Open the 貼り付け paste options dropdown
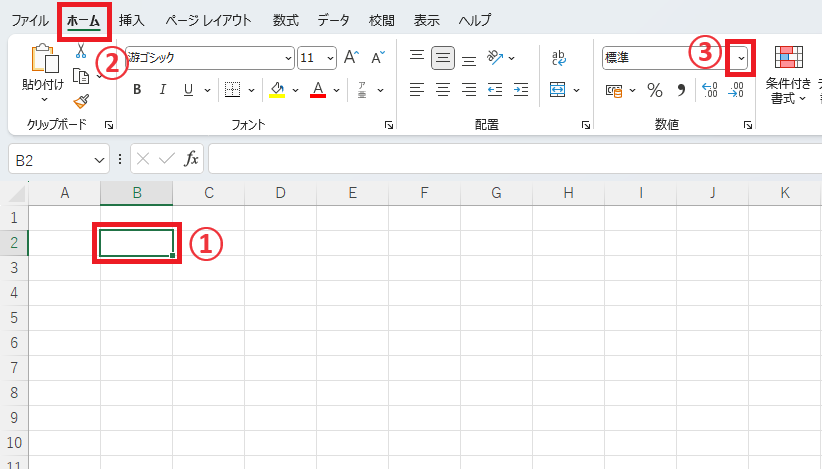 click(x=44, y=99)
